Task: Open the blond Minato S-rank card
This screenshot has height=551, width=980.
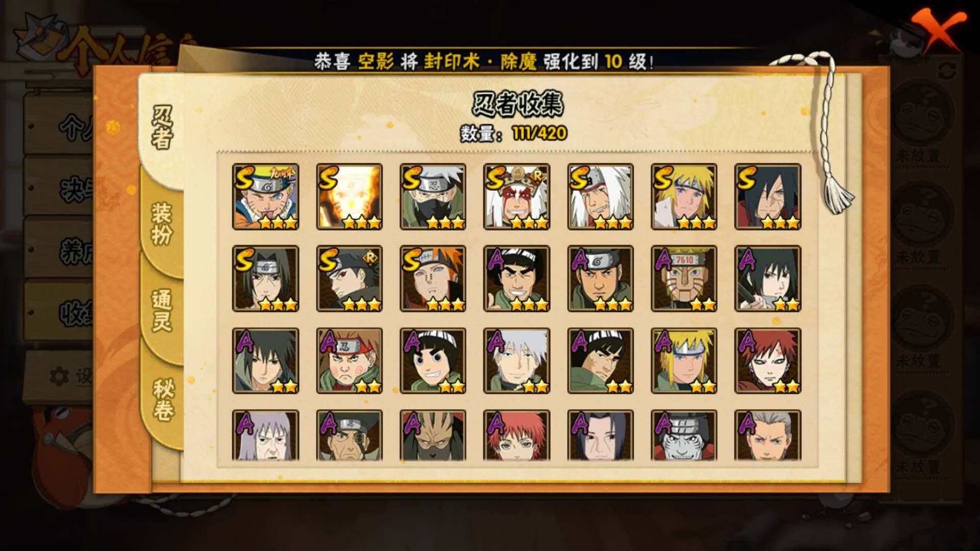Action: pos(684,196)
